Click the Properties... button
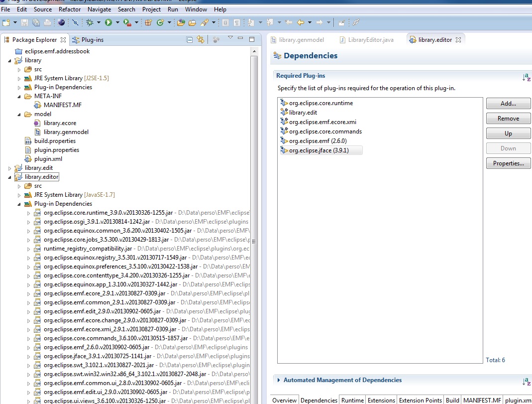Viewport: 532px width, 404px height. 508,163
